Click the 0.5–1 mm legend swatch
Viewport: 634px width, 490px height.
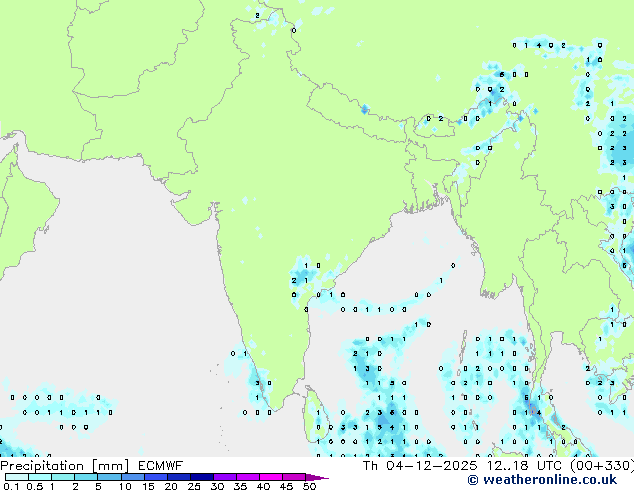(40, 477)
